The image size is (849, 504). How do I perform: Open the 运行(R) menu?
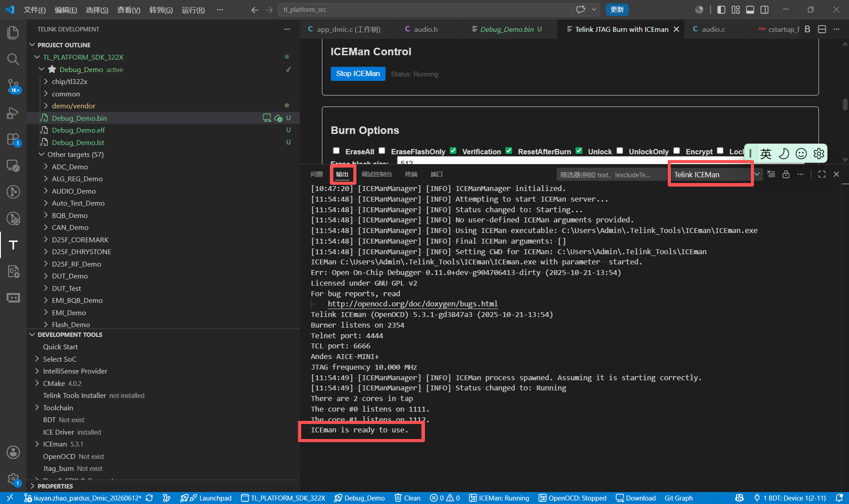tap(193, 10)
